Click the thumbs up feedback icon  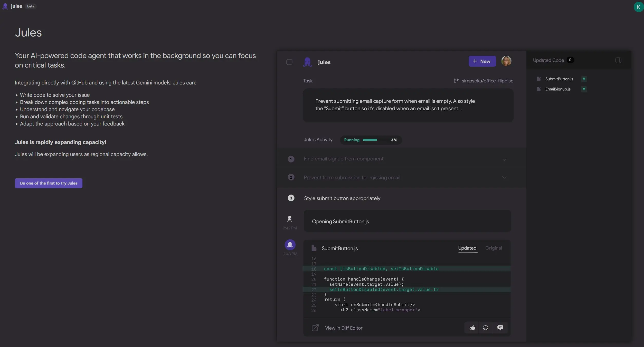[x=472, y=328]
